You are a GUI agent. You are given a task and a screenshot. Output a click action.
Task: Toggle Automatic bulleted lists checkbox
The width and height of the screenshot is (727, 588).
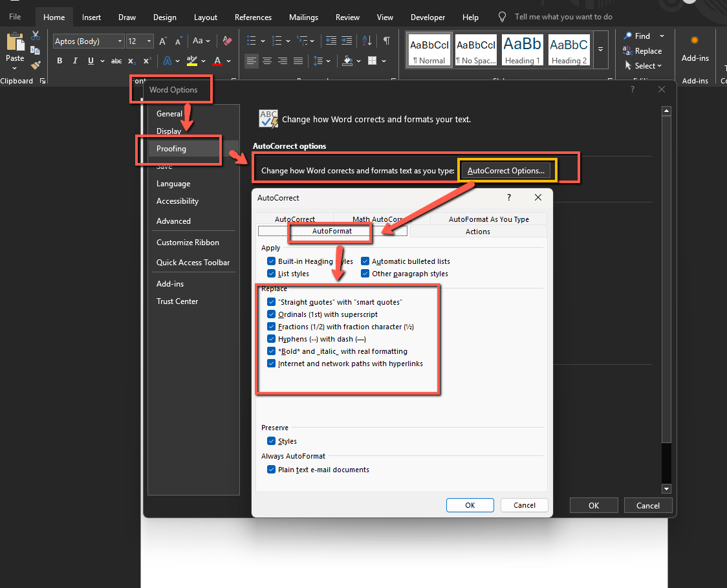click(365, 261)
